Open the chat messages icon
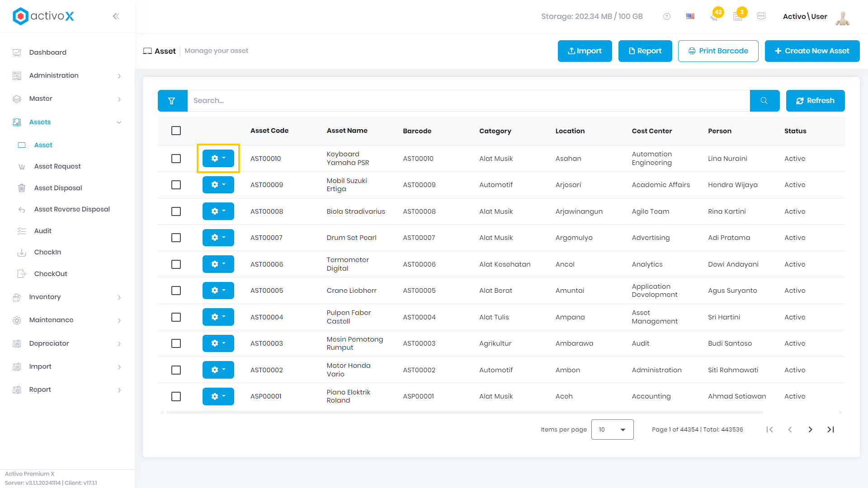This screenshot has width=868, height=488. pos(761,16)
